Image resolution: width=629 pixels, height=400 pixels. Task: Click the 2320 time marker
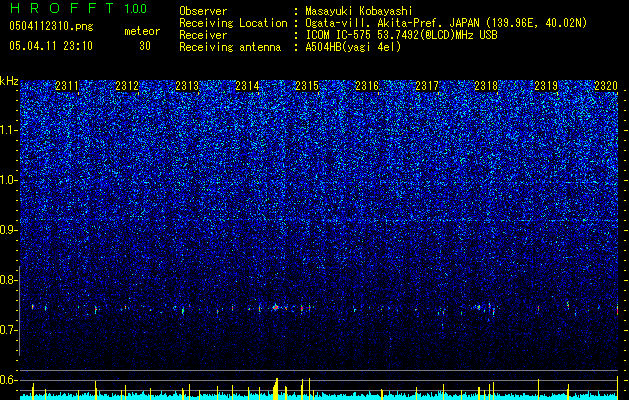[x=606, y=86]
